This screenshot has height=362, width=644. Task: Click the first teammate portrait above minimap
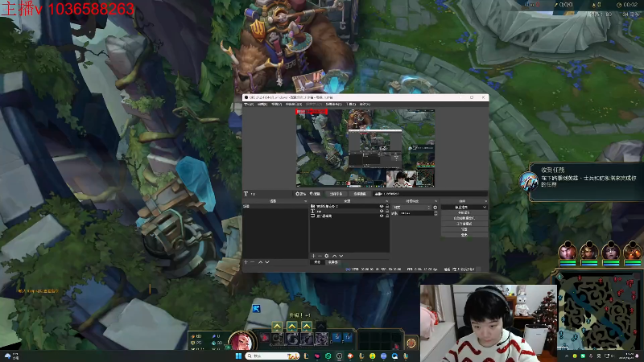[x=568, y=251]
